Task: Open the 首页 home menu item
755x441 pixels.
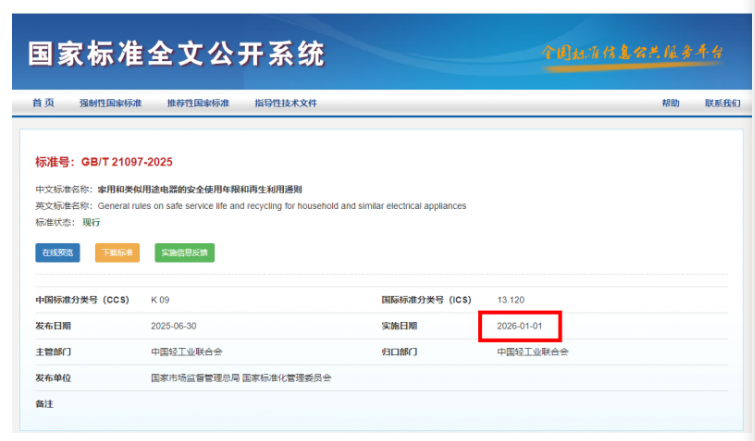Action: [43, 103]
